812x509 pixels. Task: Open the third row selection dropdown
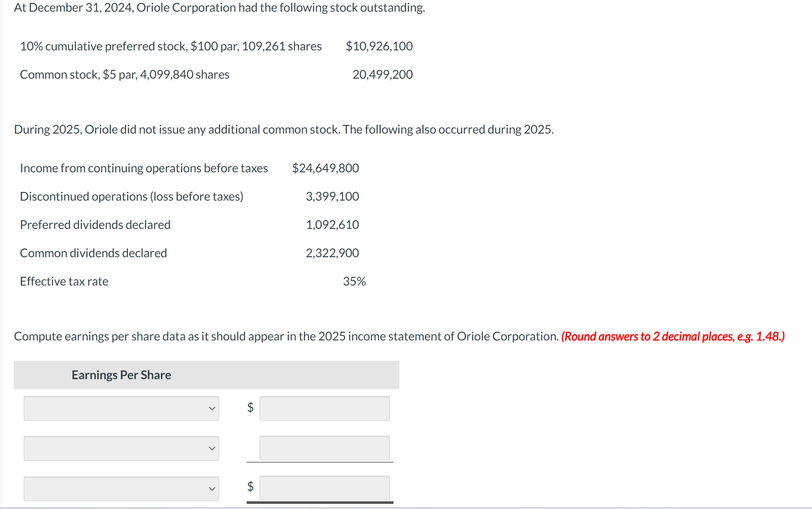coord(121,488)
